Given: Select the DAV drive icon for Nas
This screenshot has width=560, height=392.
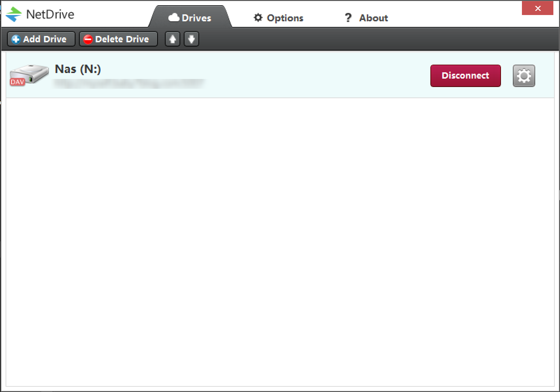Looking at the screenshot, I should click(x=29, y=75).
